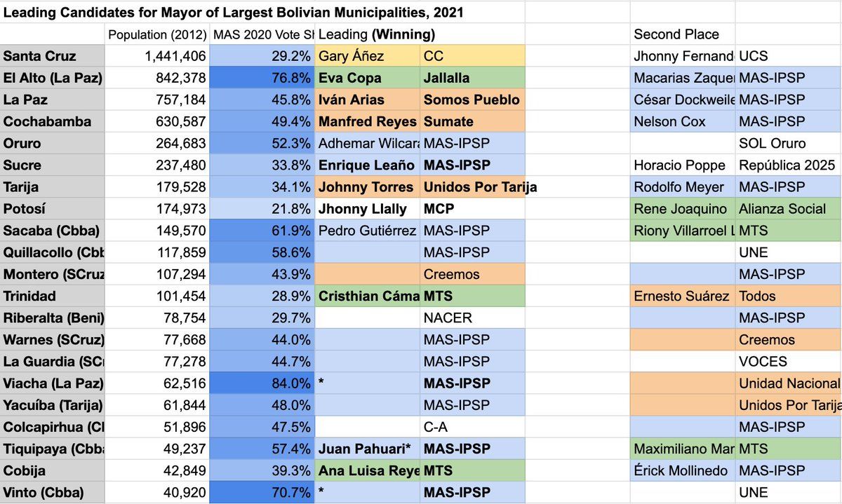Select the Horacio Poppe cell
This screenshot has height=504, width=842.
[683, 165]
